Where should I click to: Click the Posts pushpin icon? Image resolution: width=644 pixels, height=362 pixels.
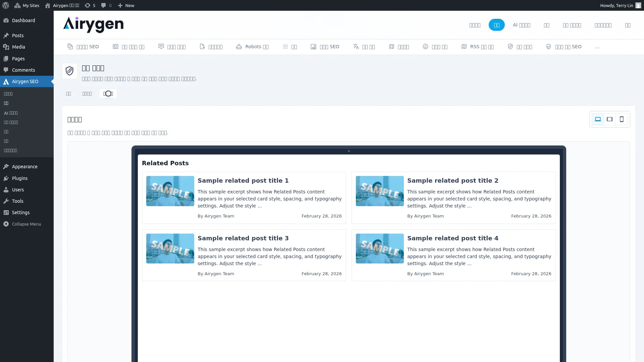pos(6,36)
